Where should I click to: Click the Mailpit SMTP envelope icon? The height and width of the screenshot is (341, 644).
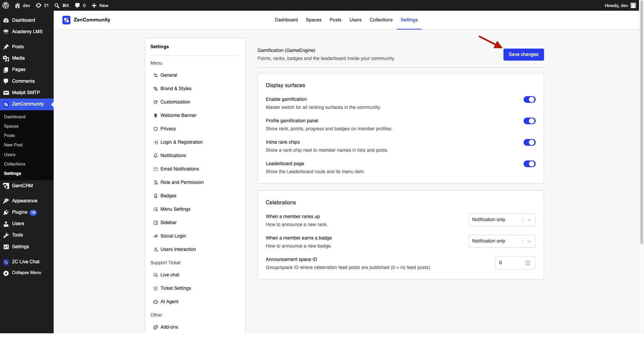tap(6, 93)
